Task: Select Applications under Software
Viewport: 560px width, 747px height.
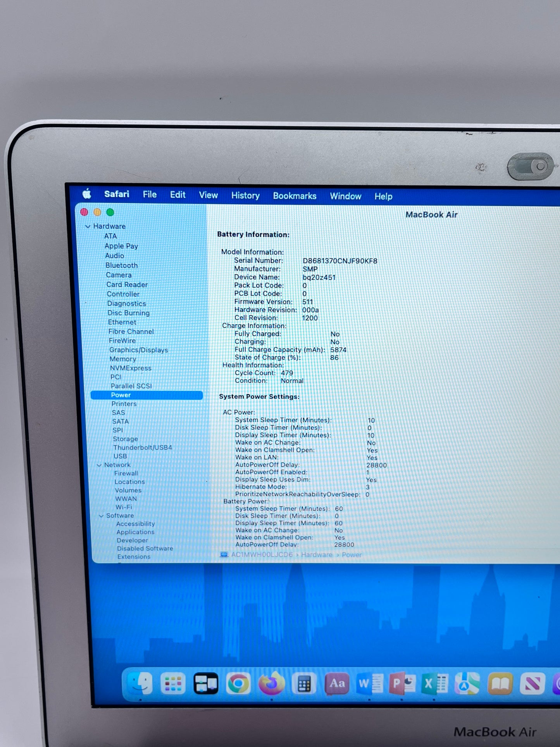Action: coord(136,532)
